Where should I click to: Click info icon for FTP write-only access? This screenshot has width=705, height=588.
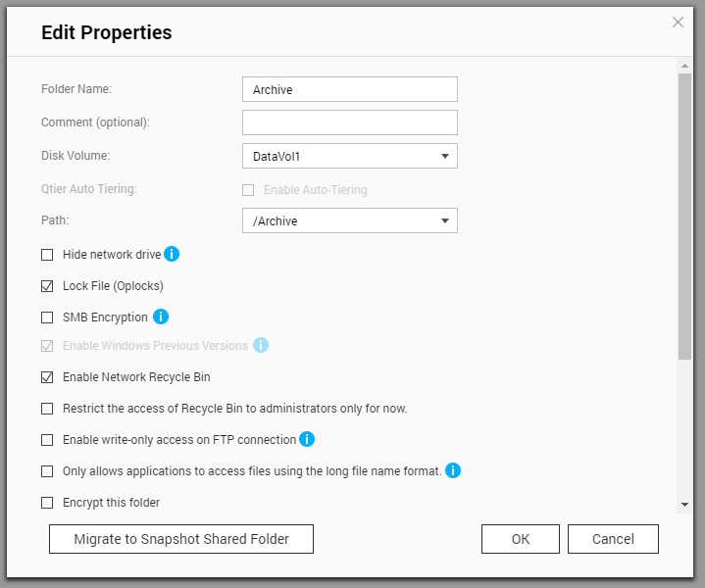click(306, 439)
